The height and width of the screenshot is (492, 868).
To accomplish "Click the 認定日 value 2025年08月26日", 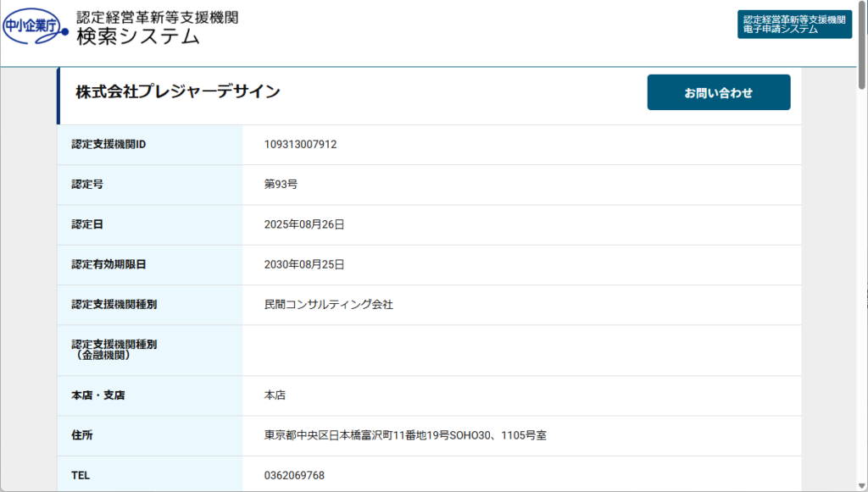I will pos(304,224).
